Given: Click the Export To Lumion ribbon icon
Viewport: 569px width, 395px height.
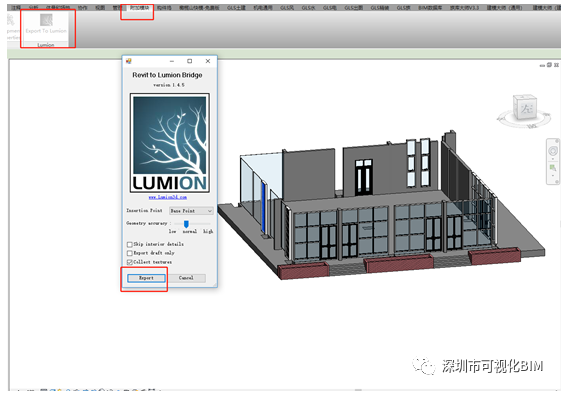Looking at the screenshot, I should 46,20.
